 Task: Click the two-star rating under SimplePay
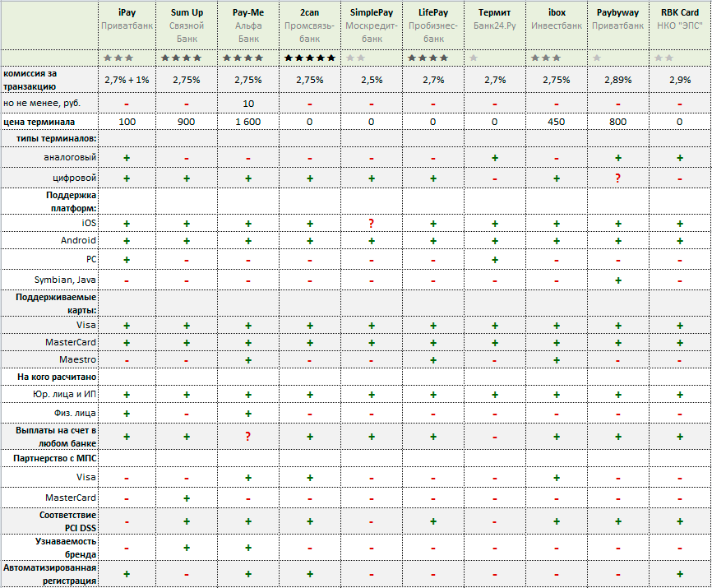click(355, 58)
